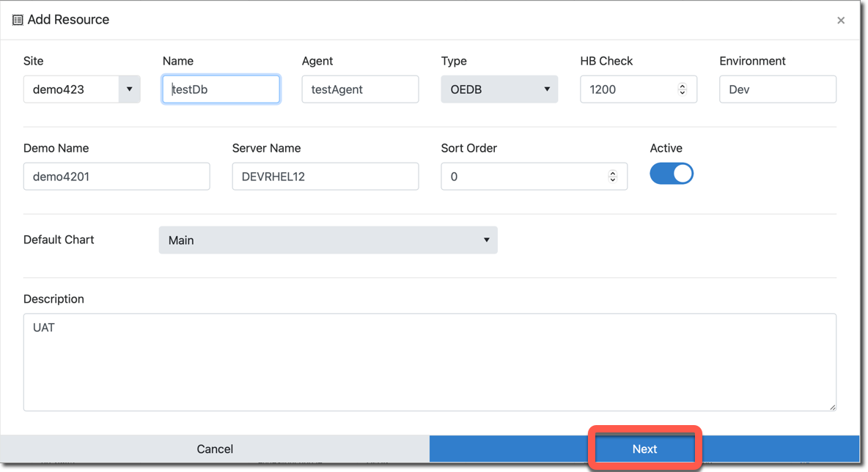The image size is (868, 472).
Task: Click the Agent field containing testAgent
Action: (x=360, y=89)
